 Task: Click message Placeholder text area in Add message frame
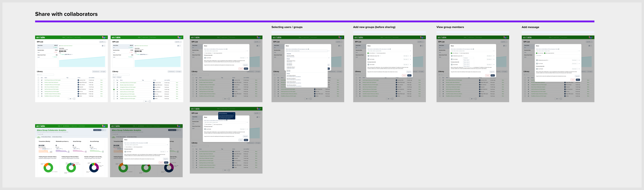(x=558, y=57)
